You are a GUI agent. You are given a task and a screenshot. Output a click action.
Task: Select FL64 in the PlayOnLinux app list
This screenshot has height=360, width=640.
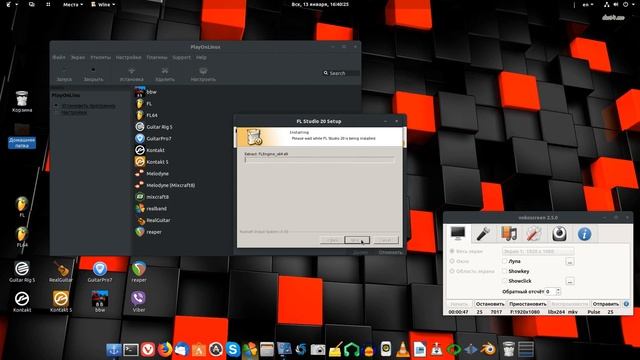coord(152,116)
